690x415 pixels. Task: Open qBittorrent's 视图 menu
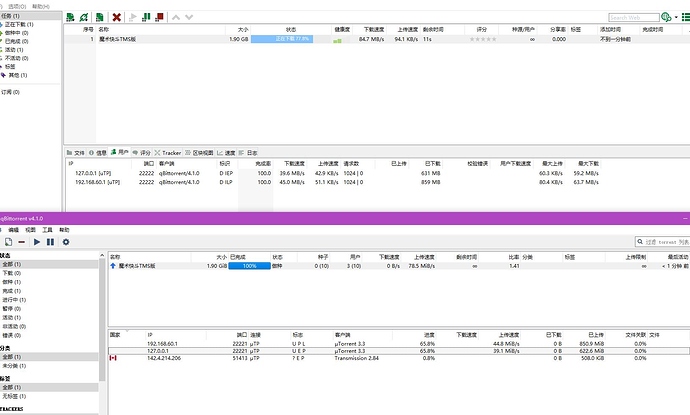[x=30, y=230]
